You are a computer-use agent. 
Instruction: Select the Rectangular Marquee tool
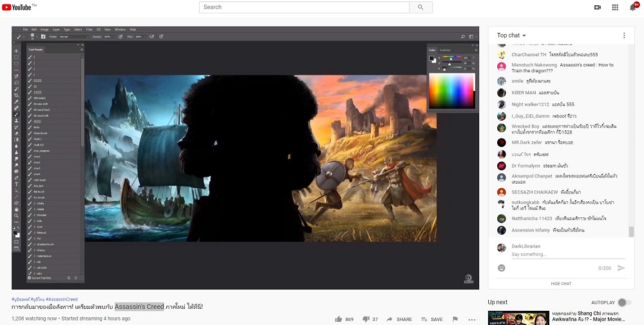point(17,57)
